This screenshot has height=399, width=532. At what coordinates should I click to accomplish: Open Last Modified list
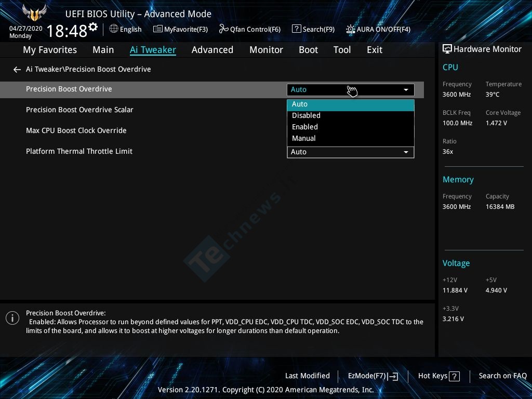pos(308,376)
